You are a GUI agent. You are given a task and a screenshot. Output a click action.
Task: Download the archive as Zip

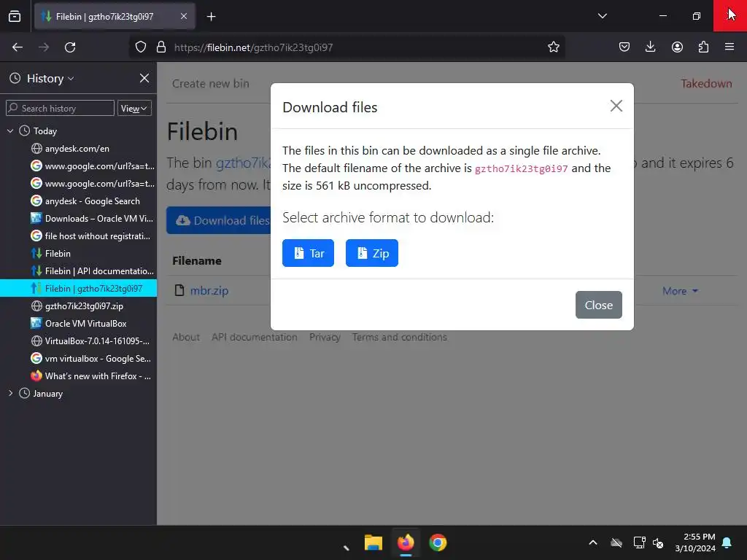point(371,253)
